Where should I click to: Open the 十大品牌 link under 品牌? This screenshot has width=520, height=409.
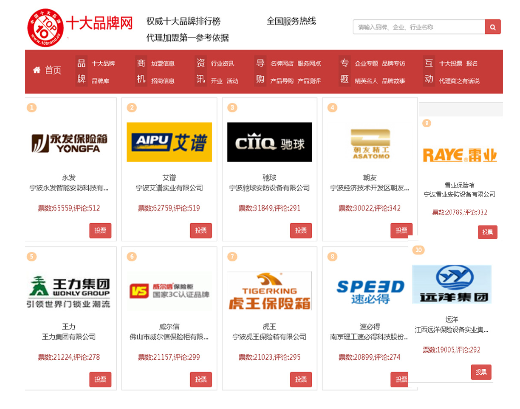coord(103,63)
